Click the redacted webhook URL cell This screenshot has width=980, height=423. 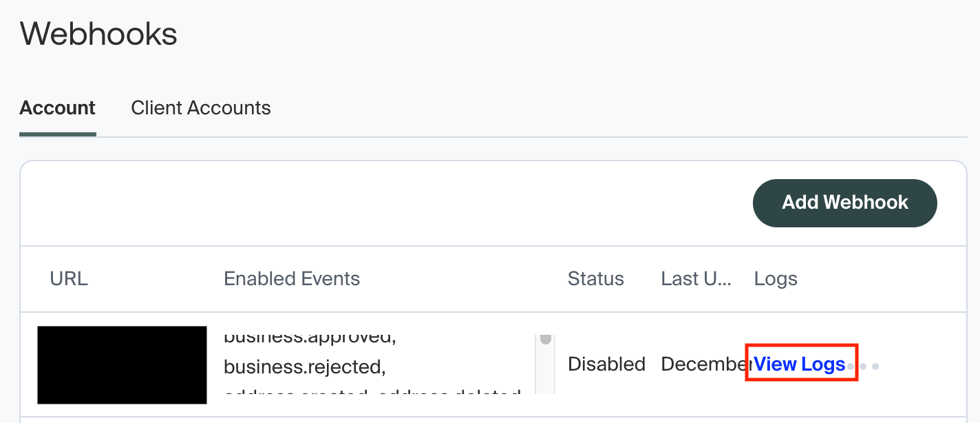point(122,364)
